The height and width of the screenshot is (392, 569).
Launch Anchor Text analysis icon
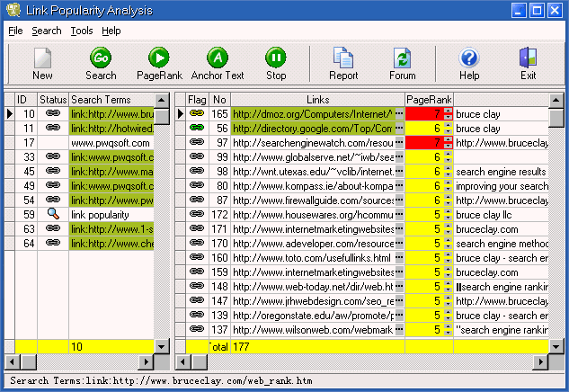[218, 58]
